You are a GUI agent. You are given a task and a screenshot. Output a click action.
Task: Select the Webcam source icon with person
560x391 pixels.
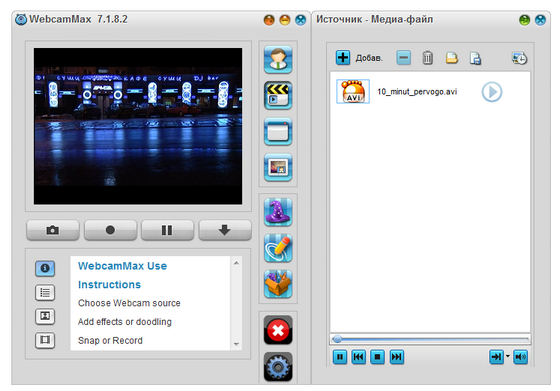coord(278,59)
